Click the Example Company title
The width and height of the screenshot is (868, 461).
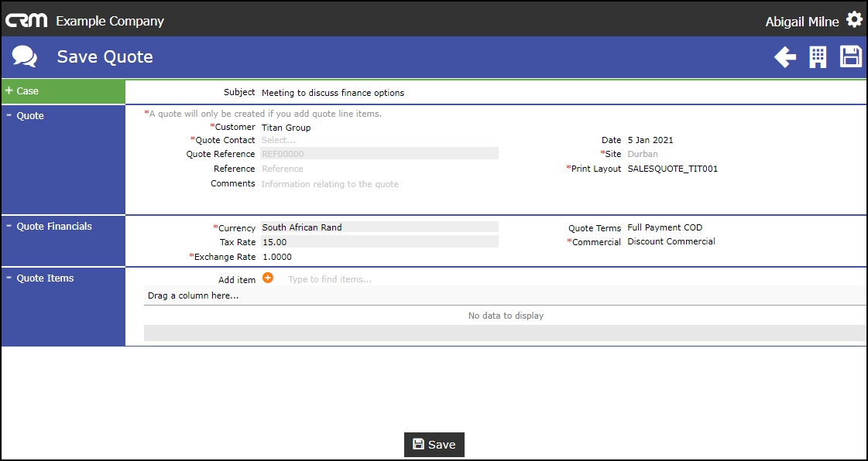110,21
